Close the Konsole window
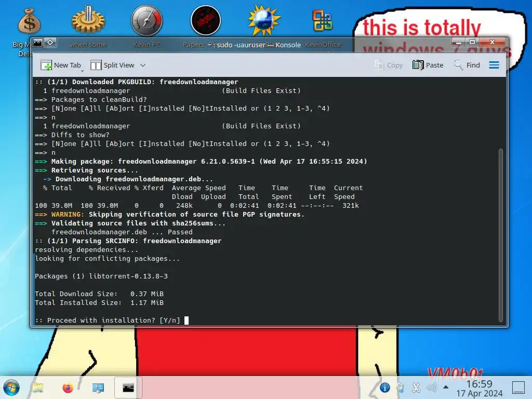The height and width of the screenshot is (399, 532). click(x=493, y=43)
